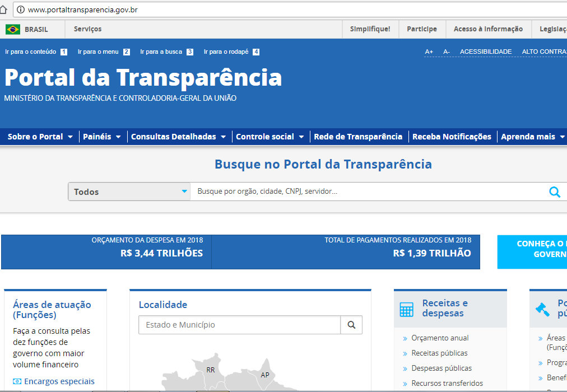The image size is (567, 392).
Task: Click Ir para o menu link
Action: pos(98,52)
